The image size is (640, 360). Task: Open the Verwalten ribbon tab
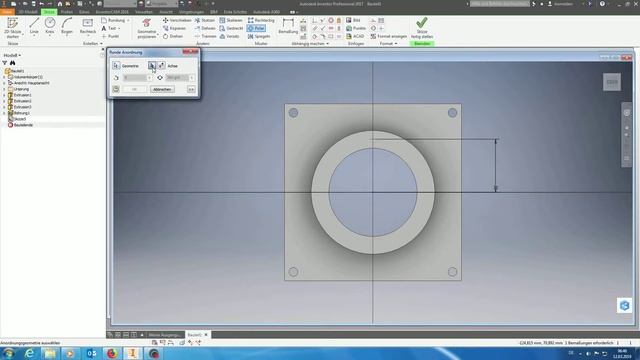coord(144,12)
